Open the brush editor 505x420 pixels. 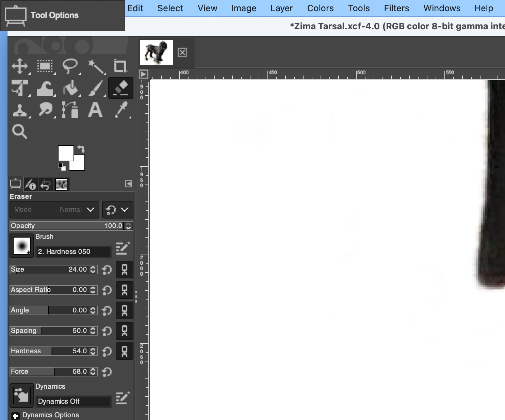tap(123, 248)
